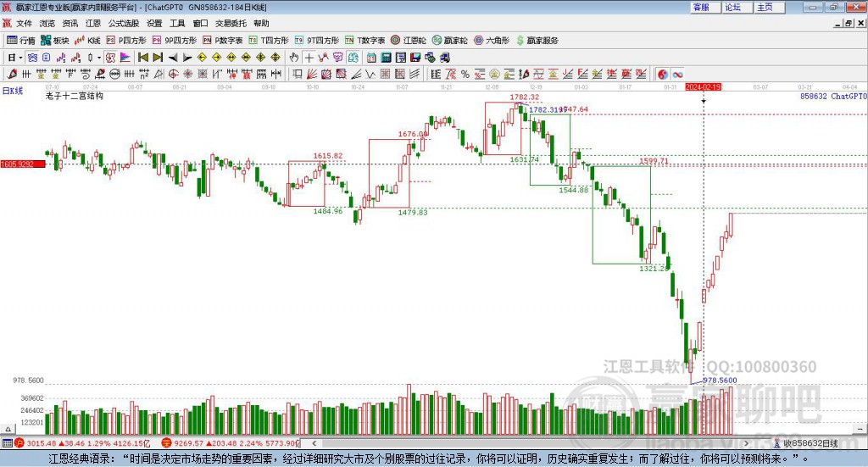Open the 交易委托 menu
This screenshot has height=467, width=868.
[x=231, y=23]
